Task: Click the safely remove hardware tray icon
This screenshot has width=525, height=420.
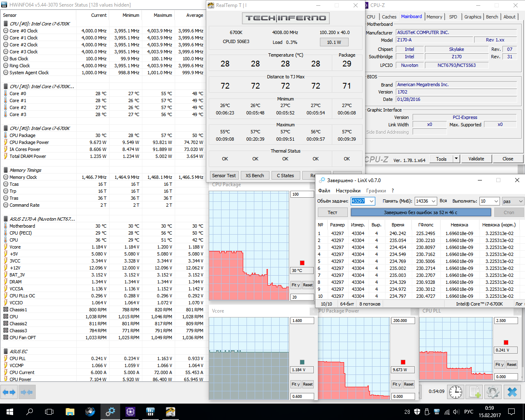Action: tap(427, 412)
